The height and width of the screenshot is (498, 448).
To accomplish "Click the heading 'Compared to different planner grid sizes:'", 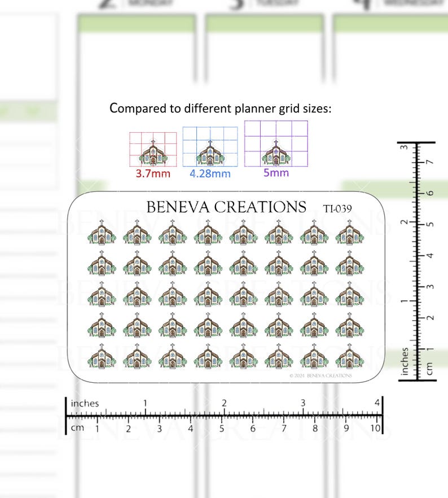I will tap(221, 108).
